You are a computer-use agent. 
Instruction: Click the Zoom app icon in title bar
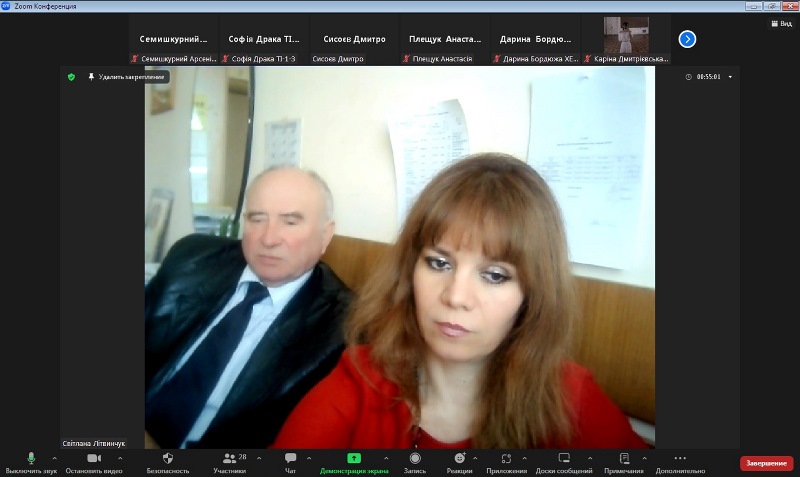tap(6, 6)
